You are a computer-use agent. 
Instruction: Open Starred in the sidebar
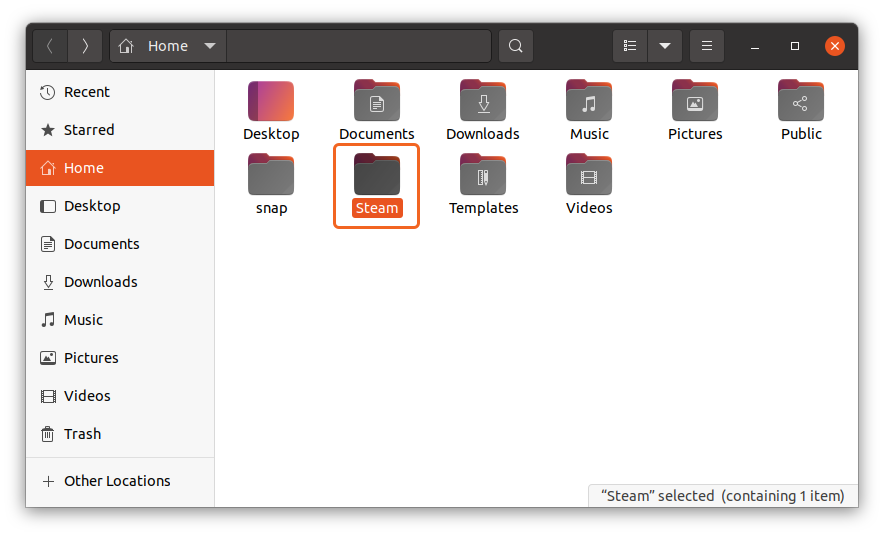120,130
